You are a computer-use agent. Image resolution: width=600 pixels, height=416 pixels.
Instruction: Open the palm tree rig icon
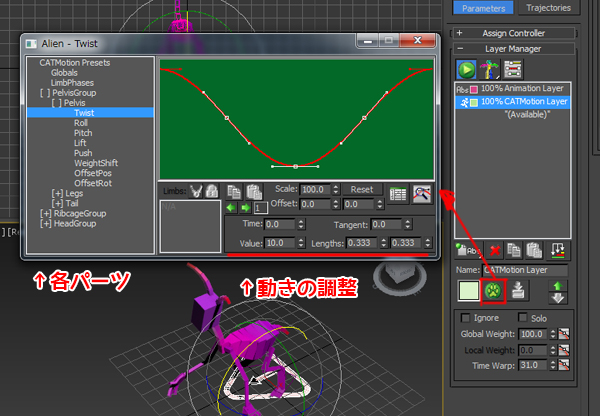[490, 69]
